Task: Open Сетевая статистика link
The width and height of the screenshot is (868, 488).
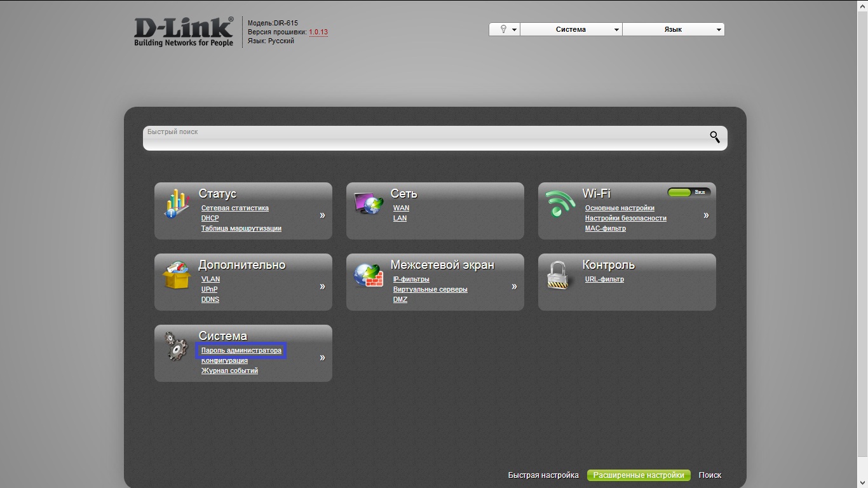Action: (235, 208)
